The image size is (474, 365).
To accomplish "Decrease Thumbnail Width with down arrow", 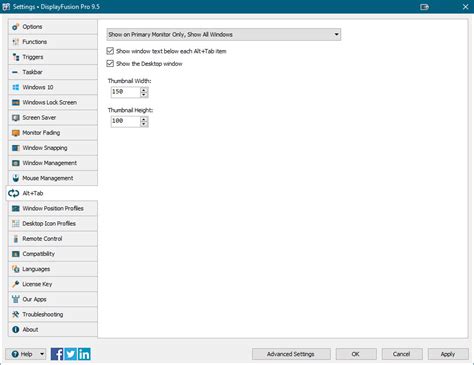I will tap(144, 95).
